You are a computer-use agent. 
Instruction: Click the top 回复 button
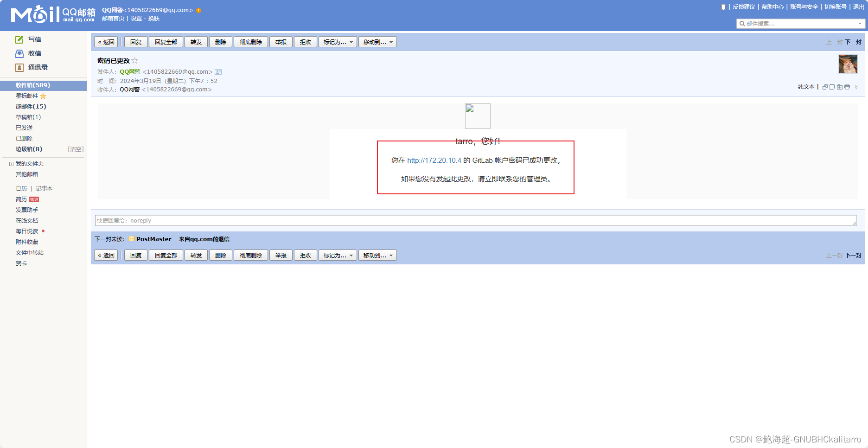point(136,42)
